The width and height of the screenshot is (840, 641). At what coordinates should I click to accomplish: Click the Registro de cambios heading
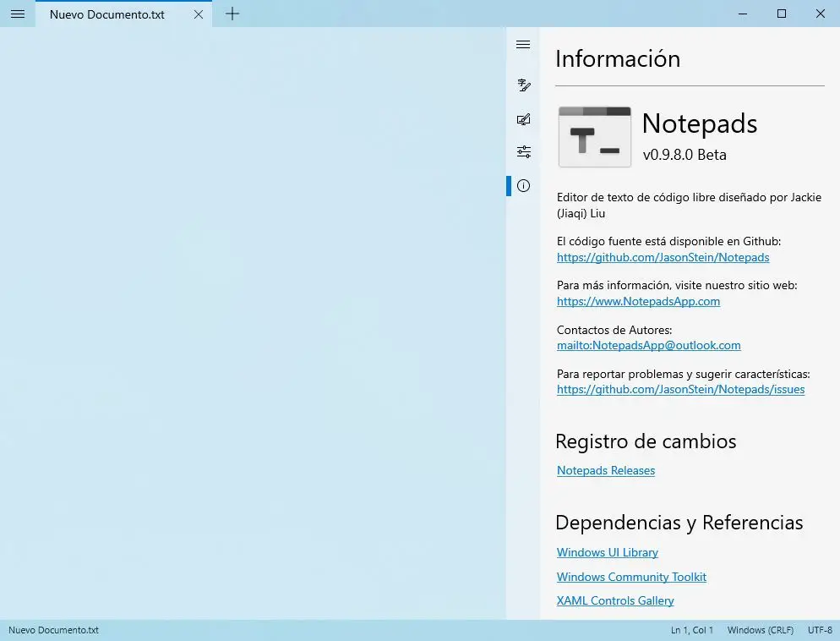tap(646, 441)
